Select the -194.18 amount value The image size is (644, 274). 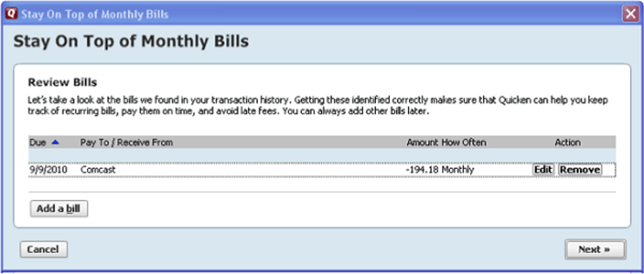point(422,170)
